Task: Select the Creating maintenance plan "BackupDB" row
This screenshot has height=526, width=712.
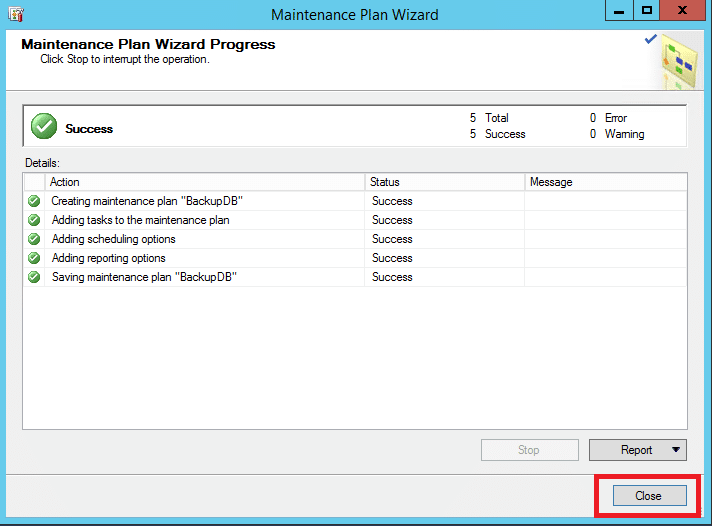Action: pyautogui.click(x=355, y=201)
